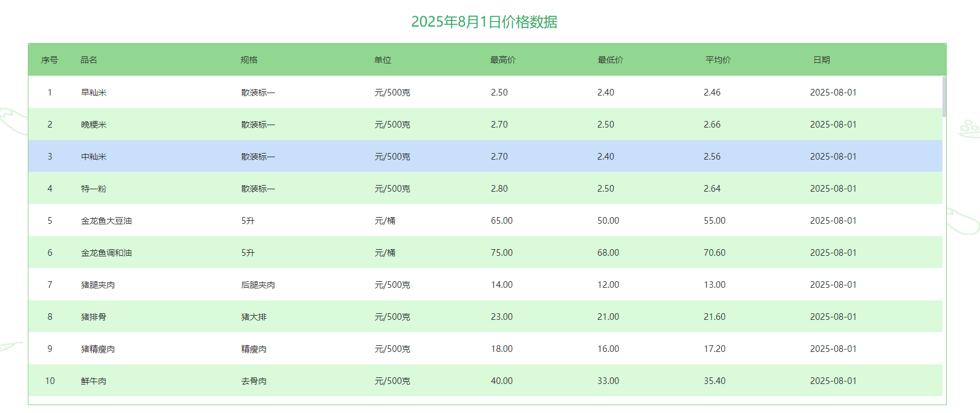Click the date 2025-08-01 in 猪排骨 row
Viewport: 980px width, 413px height.
click(x=833, y=317)
